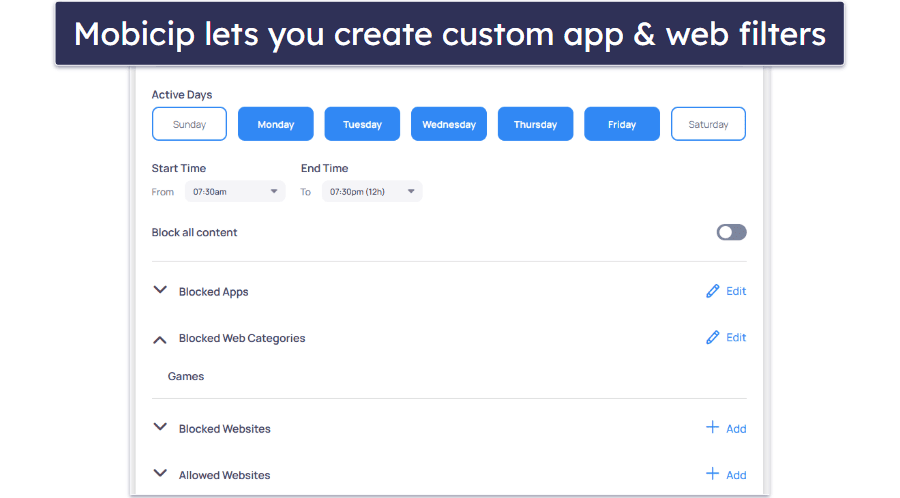Image resolution: width=900 pixels, height=498 pixels.
Task: Open Edit link for Blocked Web Categories
Action: tap(736, 337)
